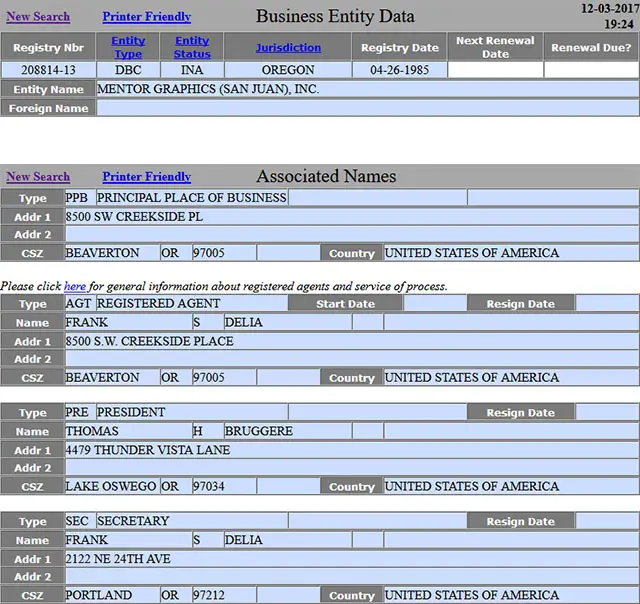640x604 pixels.
Task: Select address 2122 NE 24TH AVE
Action: [118, 558]
